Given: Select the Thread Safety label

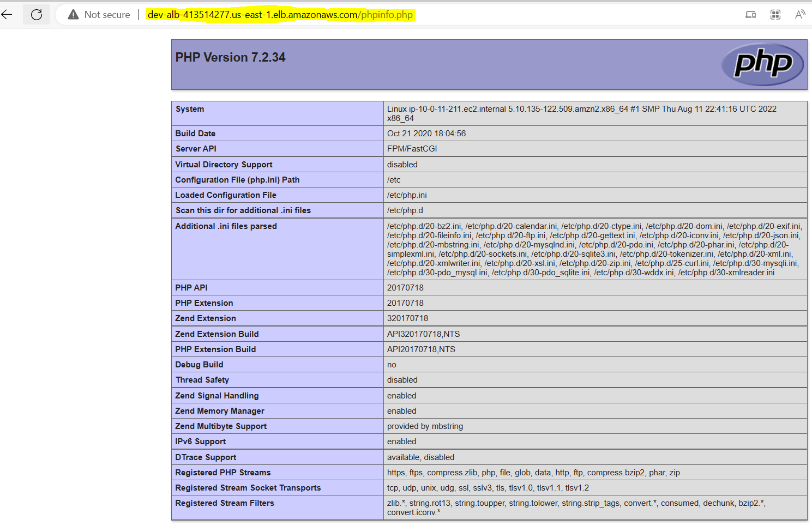Looking at the screenshot, I should 202,380.
